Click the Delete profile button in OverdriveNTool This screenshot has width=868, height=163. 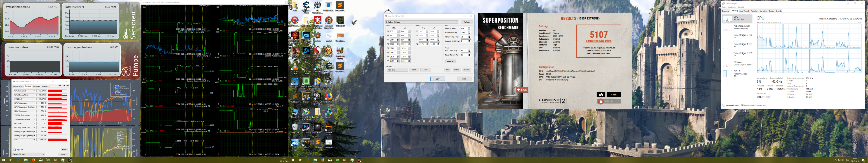click(x=457, y=70)
